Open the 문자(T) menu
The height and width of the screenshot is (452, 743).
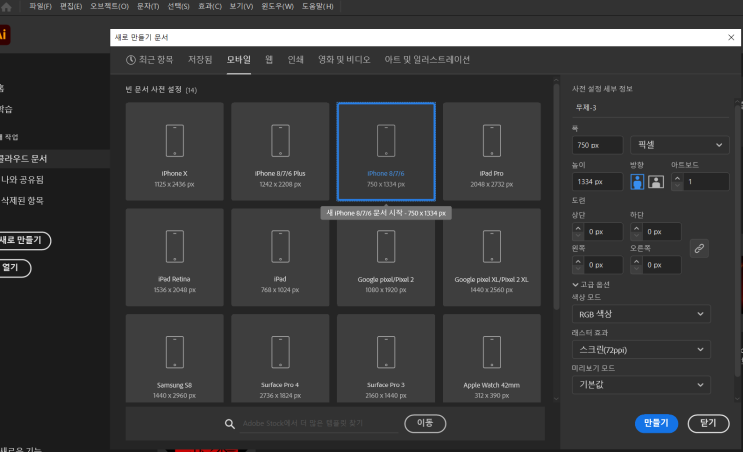(x=148, y=7)
